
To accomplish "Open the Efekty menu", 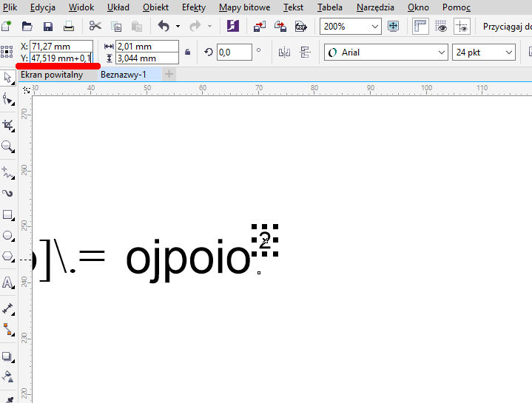I will pyautogui.click(x=193, y=7).
